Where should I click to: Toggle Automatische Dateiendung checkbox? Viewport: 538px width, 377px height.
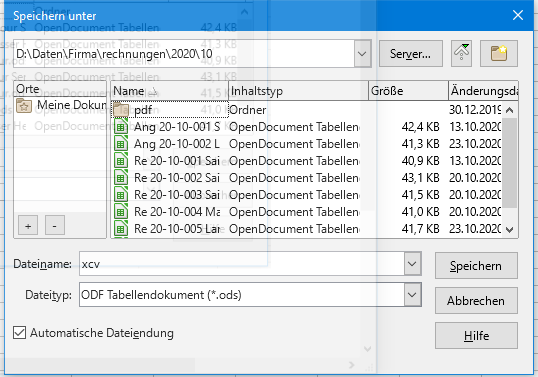tap(20, 333)
